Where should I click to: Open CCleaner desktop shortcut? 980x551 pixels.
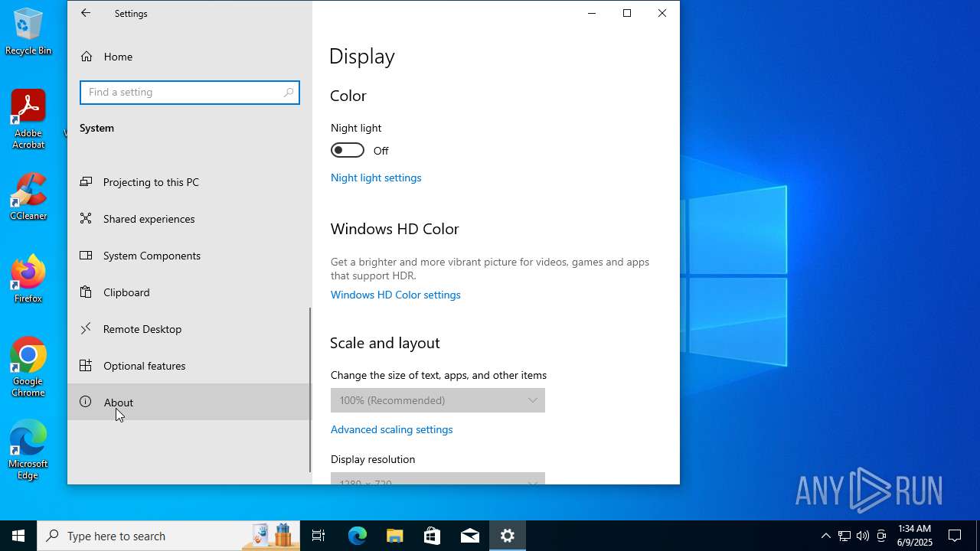(x=28, y=197)
